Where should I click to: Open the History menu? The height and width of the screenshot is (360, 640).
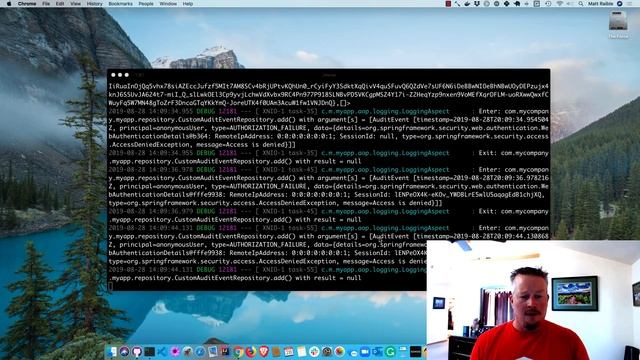point(94,4)
